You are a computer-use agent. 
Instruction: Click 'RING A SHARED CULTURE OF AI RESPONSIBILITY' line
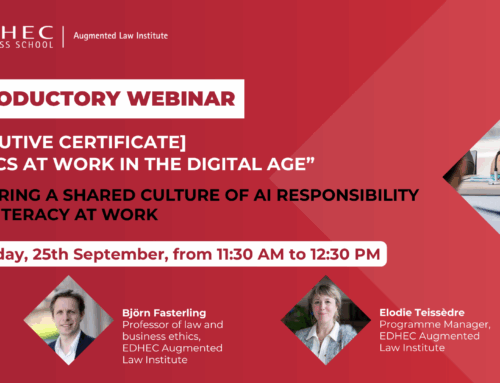coord(209,195)
